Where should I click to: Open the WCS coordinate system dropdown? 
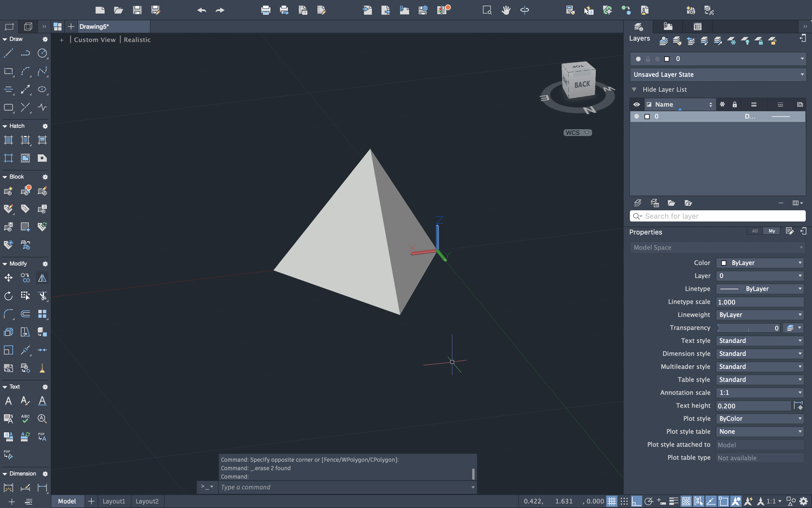(577, 133)
